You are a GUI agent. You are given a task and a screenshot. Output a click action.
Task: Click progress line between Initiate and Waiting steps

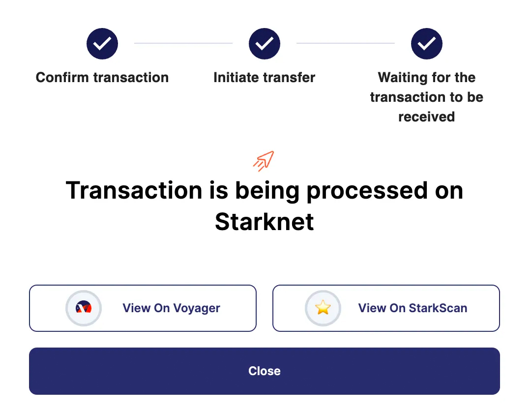tap(346, 43)
